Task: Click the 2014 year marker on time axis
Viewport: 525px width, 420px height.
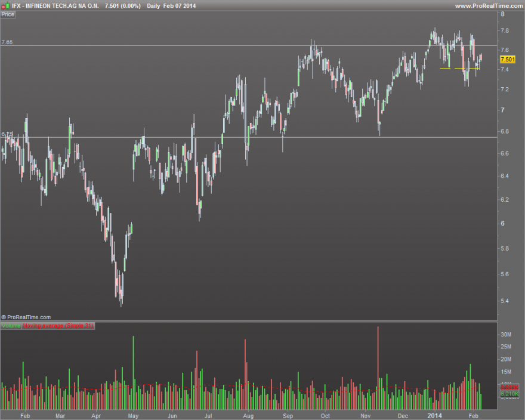Action: [x=434, y=416]
